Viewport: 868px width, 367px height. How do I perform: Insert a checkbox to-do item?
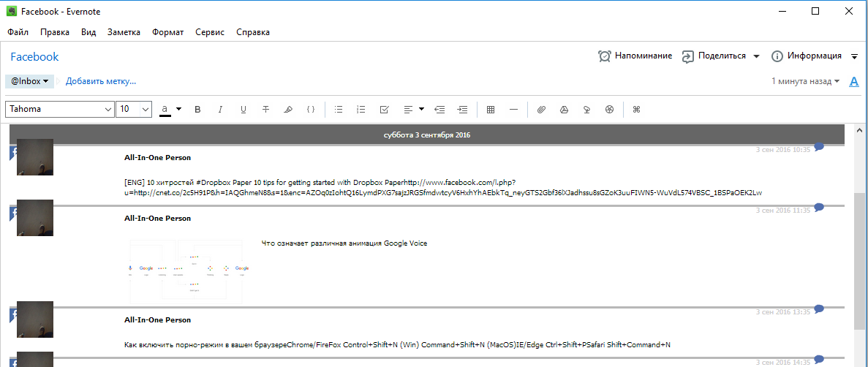click(x=384, y=110)
